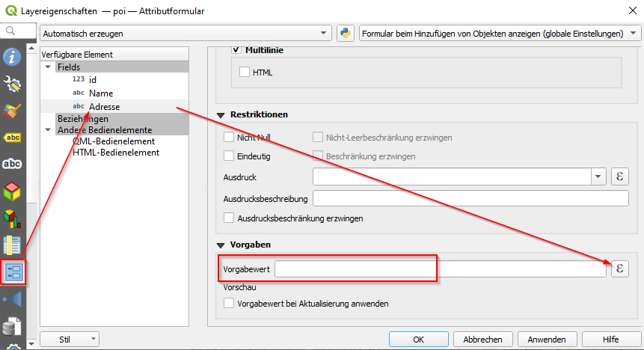This screenshot has width=644, height=350.
Task: Select the Adresse field in tree
Action: coord(104,107)
